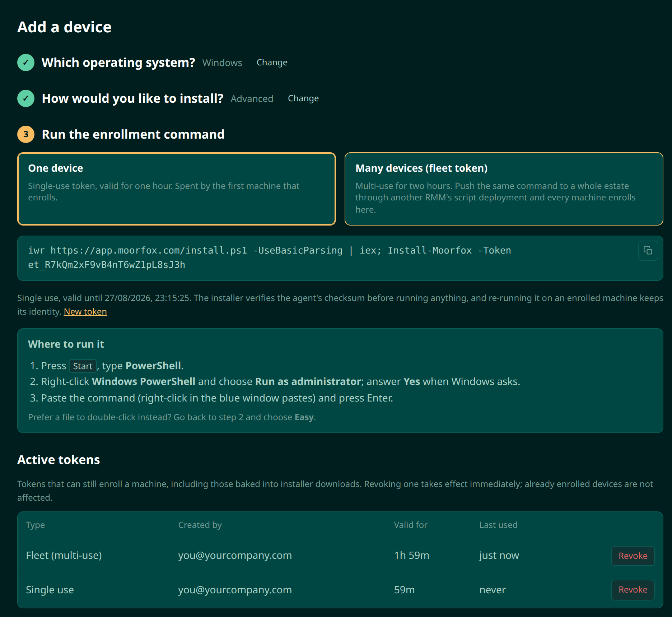Click creator email in Fleet token row
Screen dimensions: 672x617
(235, 555)
